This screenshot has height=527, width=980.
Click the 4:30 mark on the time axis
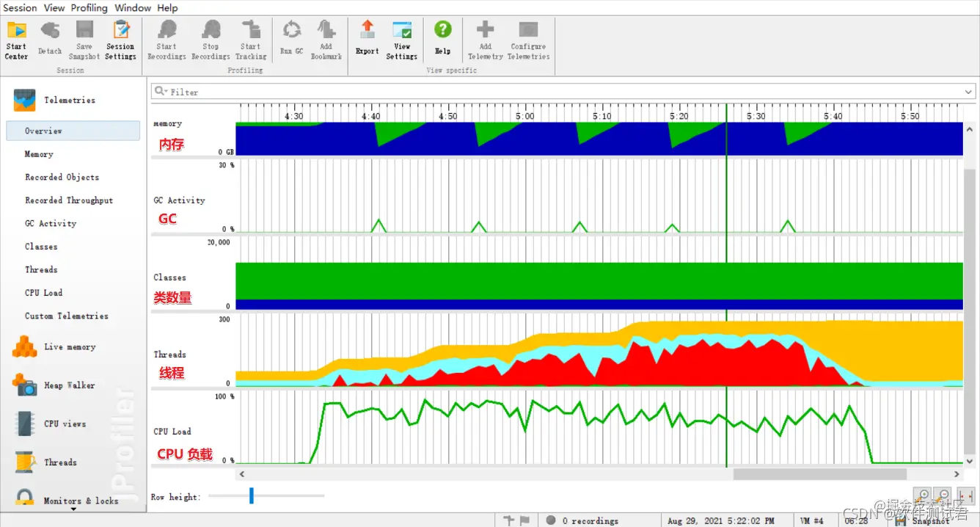293,116
